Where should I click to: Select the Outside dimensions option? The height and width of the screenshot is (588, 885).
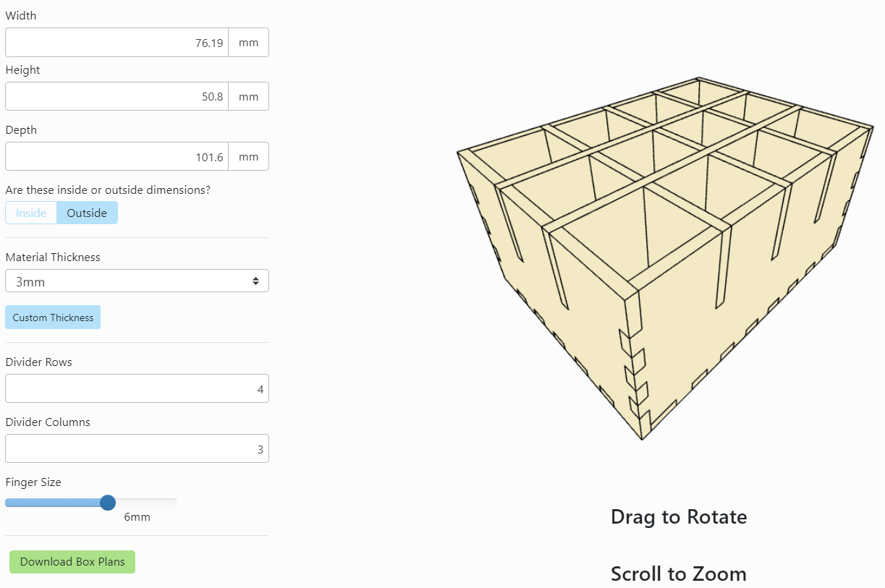tap(87, 213)
